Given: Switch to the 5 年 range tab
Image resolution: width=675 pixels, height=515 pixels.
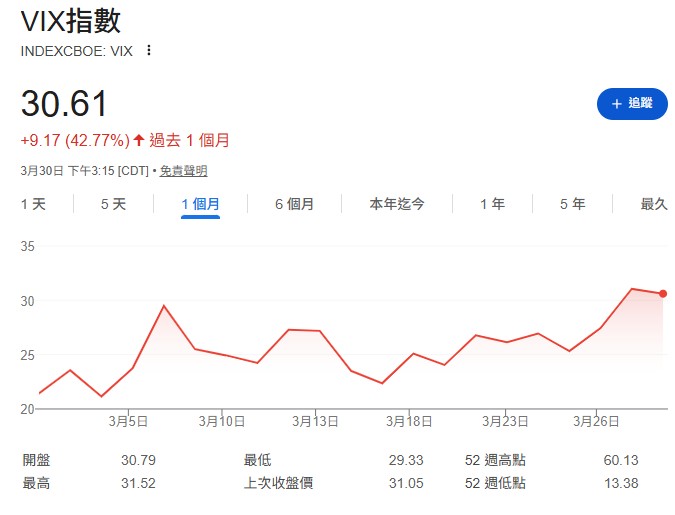Looking at the screenshot, I should [x=572, y=204].
